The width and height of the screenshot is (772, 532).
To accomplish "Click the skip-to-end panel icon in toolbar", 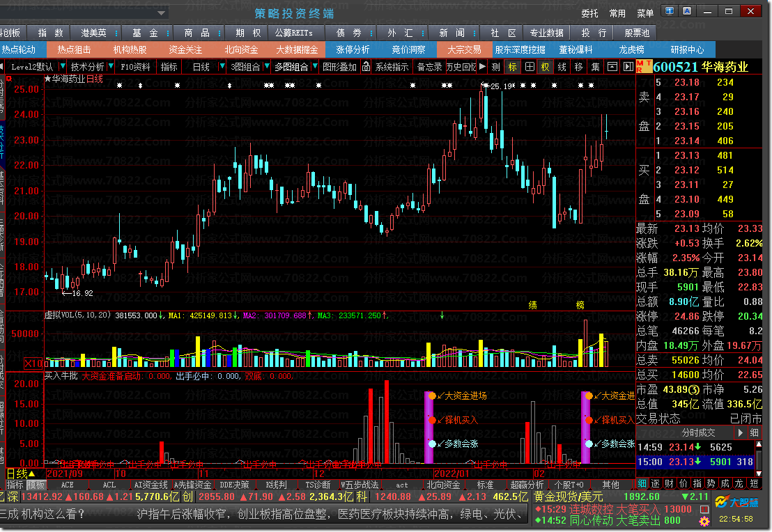I will pos(628,67).
